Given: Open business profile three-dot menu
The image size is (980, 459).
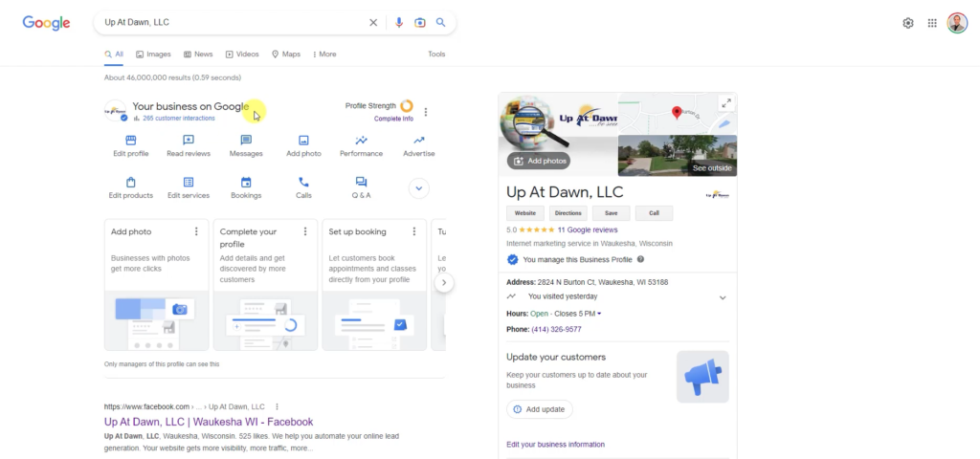Looking at the screenshot, I should (426, 112).
